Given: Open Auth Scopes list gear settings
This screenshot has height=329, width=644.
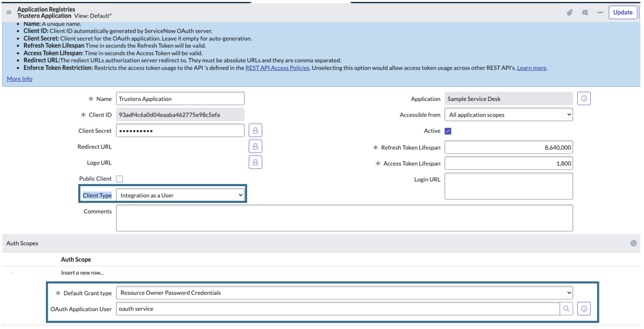Looking at the screenshot, I should [633, 243].
